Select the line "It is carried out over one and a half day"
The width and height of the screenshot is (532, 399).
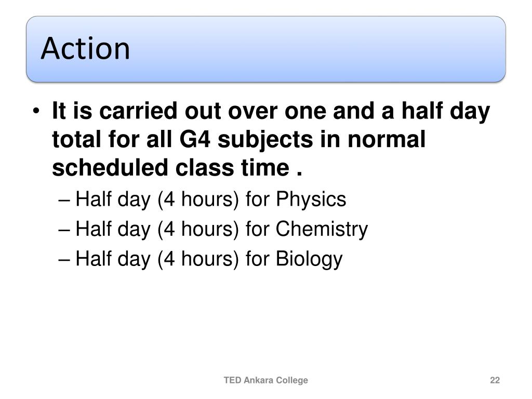(271, 111)
